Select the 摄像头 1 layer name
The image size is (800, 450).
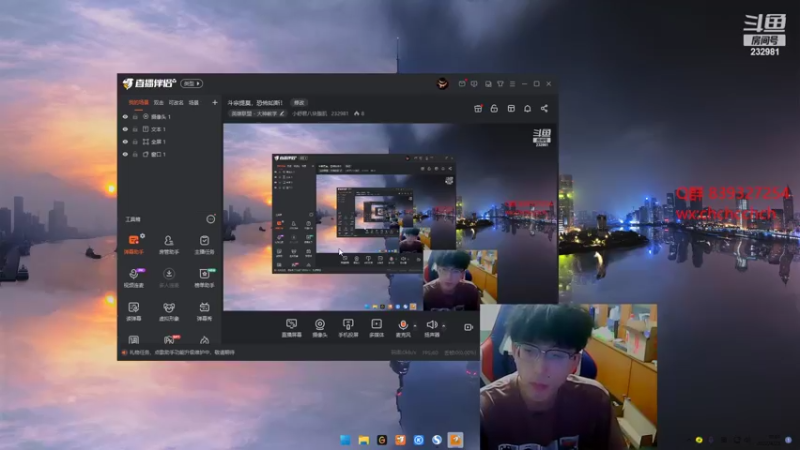pyautogui.click(x=161, y=117)
